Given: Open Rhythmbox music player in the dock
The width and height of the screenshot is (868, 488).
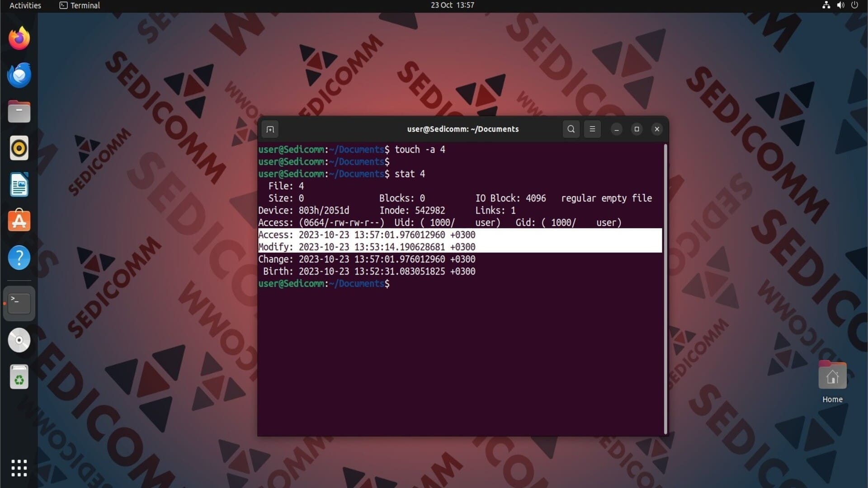Looking at the screenshot, I should point(19,148).
